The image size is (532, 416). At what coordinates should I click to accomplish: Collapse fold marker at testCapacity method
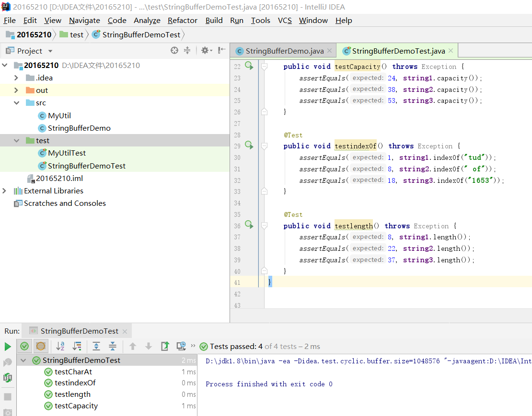click(264, 67)
